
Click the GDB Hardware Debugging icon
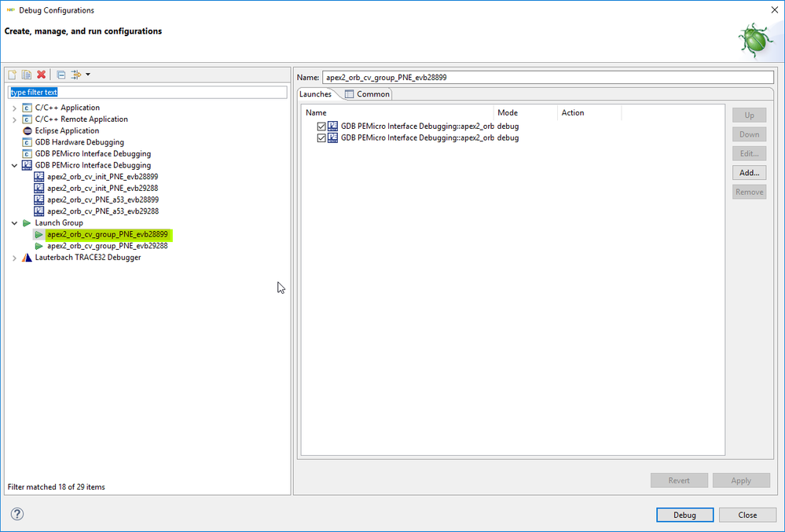coord(27,142)
